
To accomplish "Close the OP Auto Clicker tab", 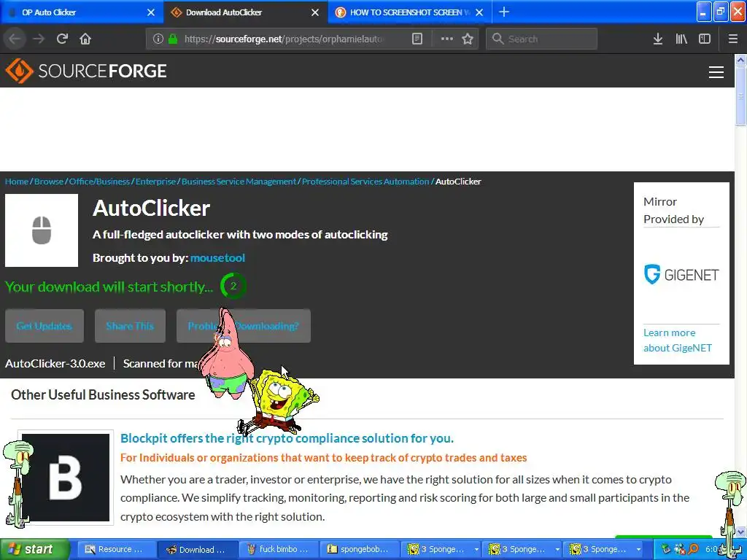I will (150, 12).
